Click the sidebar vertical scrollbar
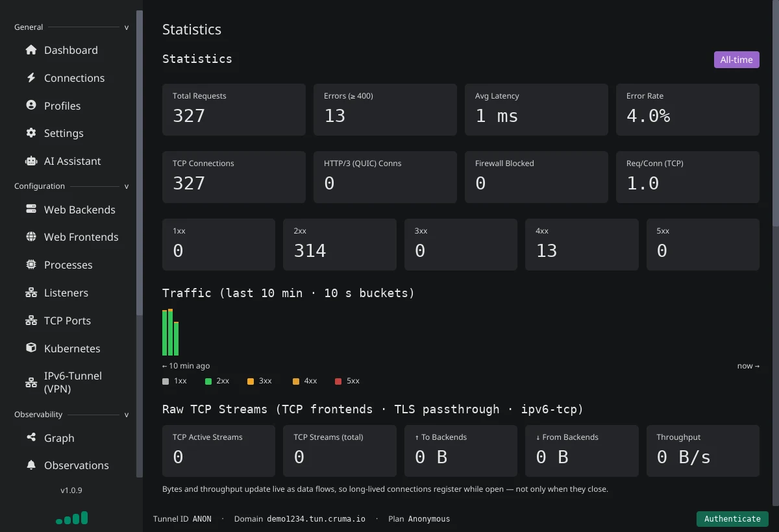The height and width of the screenshot is (532, 779). tap(140, 162)
